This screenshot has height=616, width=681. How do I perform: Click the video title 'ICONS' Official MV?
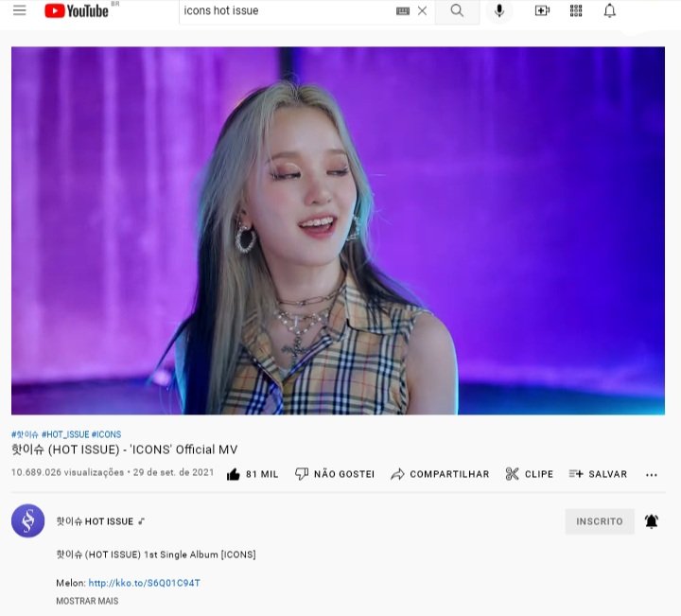125,449
